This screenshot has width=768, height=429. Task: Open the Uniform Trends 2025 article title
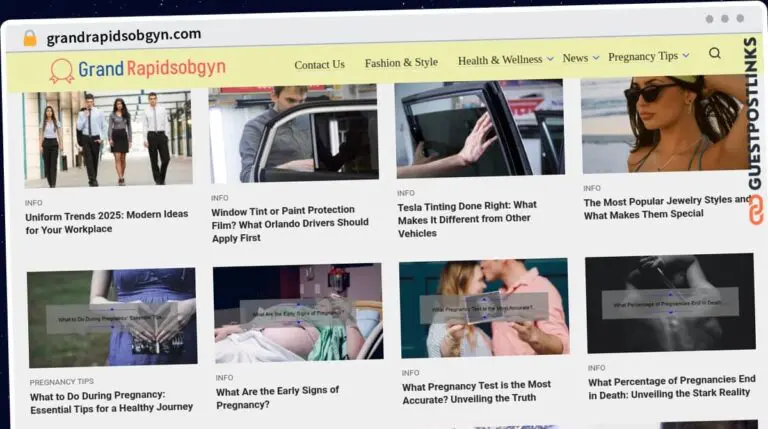(x=107, y=222)
